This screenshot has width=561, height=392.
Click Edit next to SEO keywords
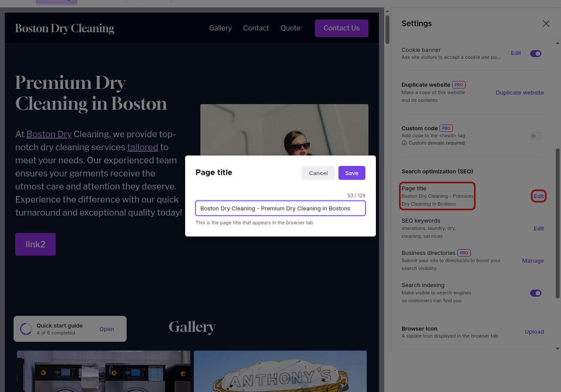tap(539, 228)
